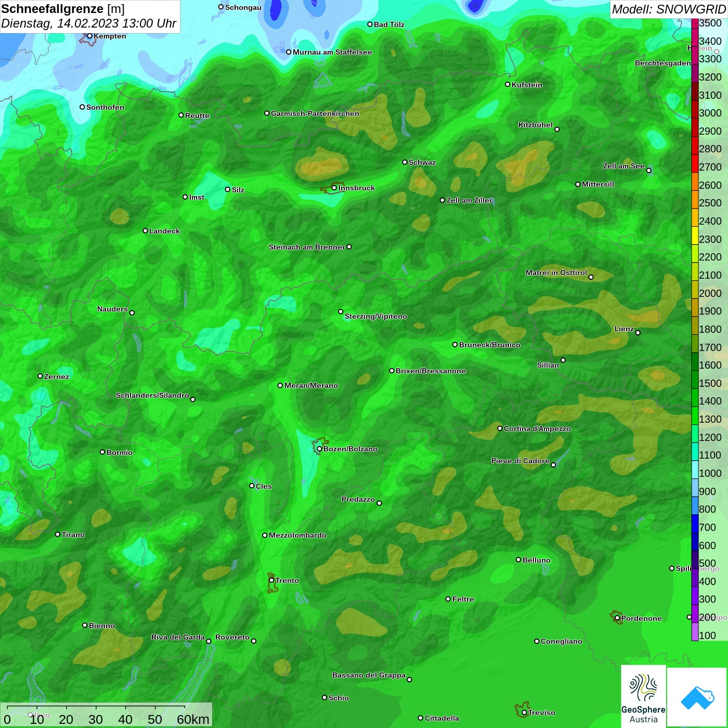The width and height of the screenshot is (728, 728).
Task: Select the Bruneck/Brunico marker dot
Action: click(455, 345)
